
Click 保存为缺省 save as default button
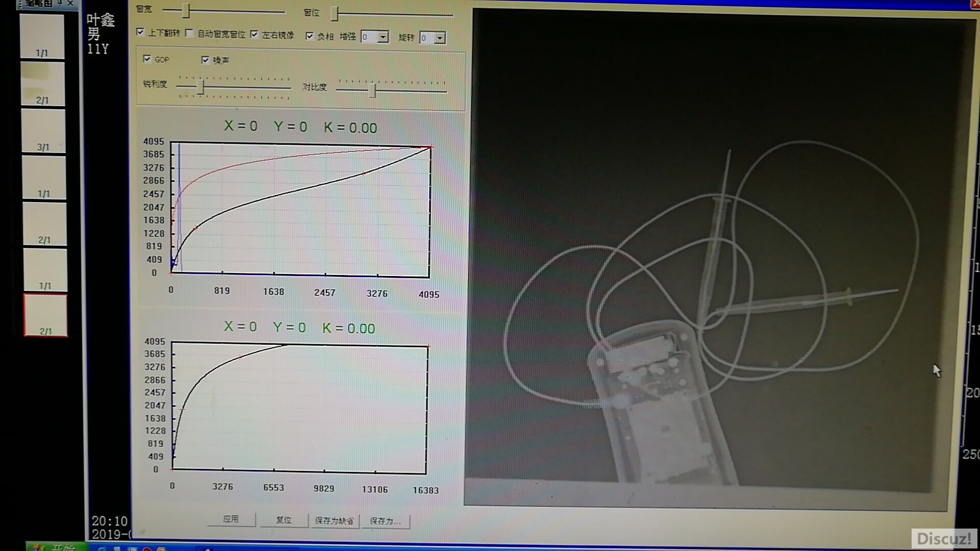(x=334, y=521)
